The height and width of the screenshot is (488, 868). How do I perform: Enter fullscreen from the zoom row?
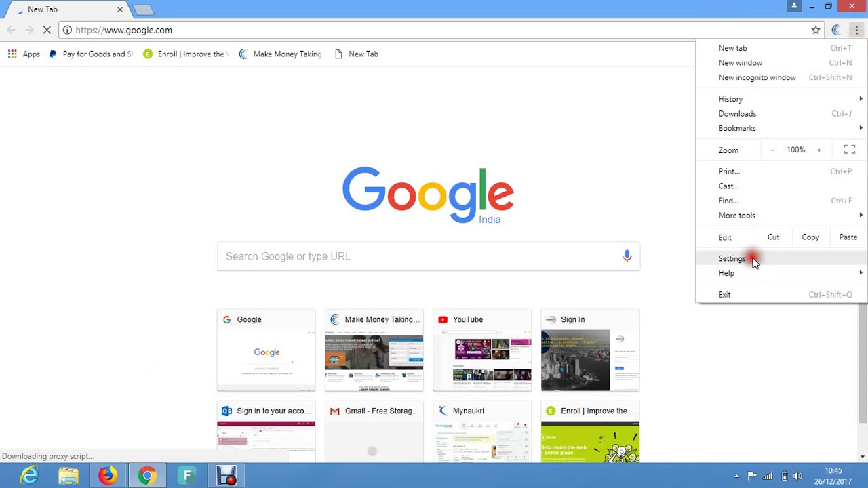[849, 150]
